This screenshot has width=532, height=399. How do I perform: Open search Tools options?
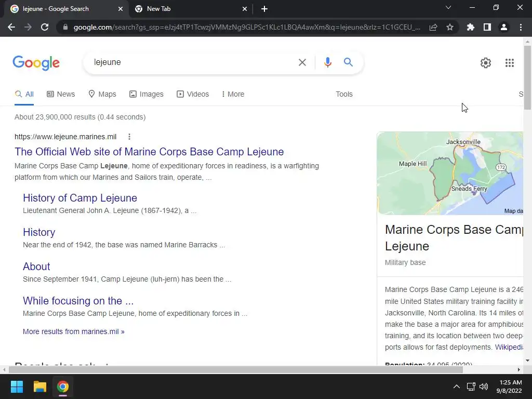(x=344, y=95)
